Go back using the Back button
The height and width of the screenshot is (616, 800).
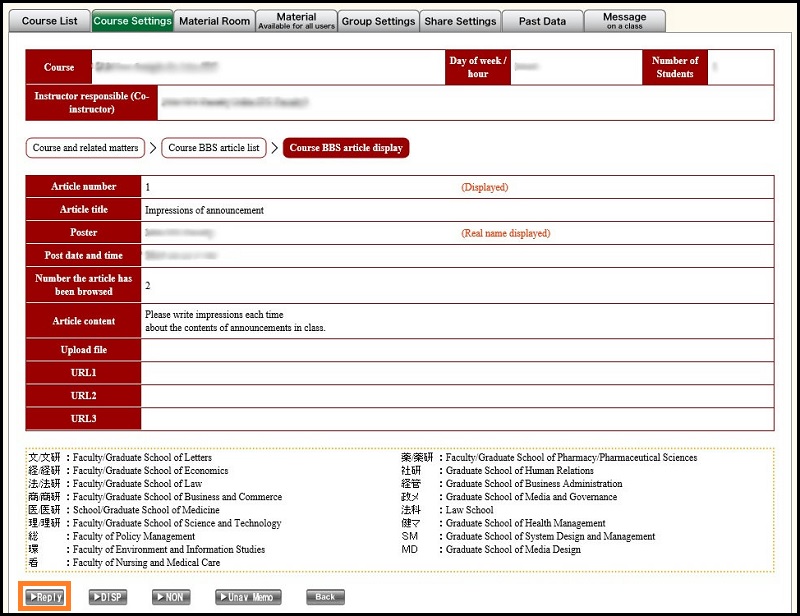[x=324, y=597]
